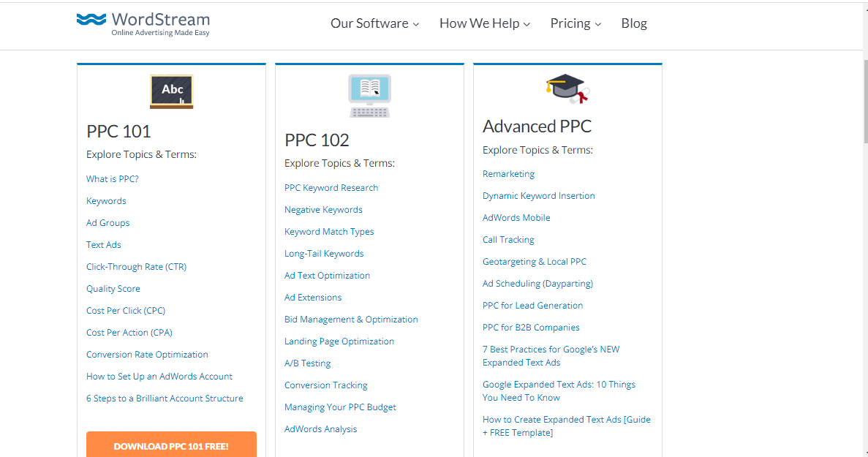The width and height of the screenshot is (868, 457).
Task: Go to the Blog menu item
Action: (634, 23)
